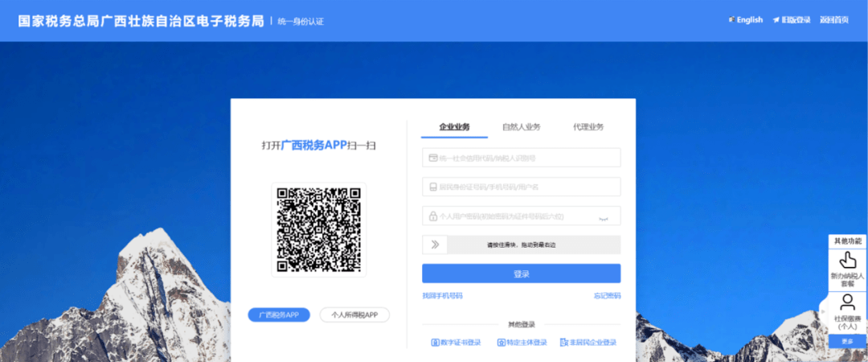
Task: Open 新办纳税人套餐 hand icon
Action: coord(847,261)
